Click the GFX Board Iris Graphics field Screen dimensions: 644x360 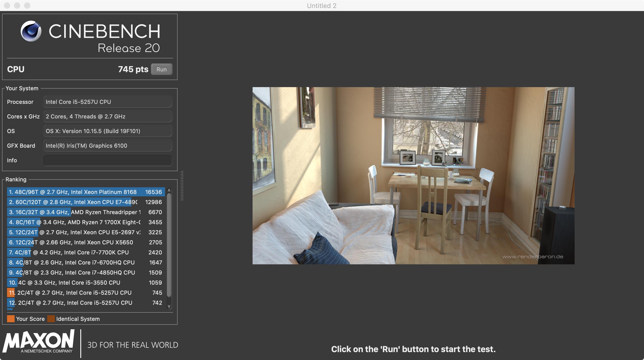pos(107,146)
